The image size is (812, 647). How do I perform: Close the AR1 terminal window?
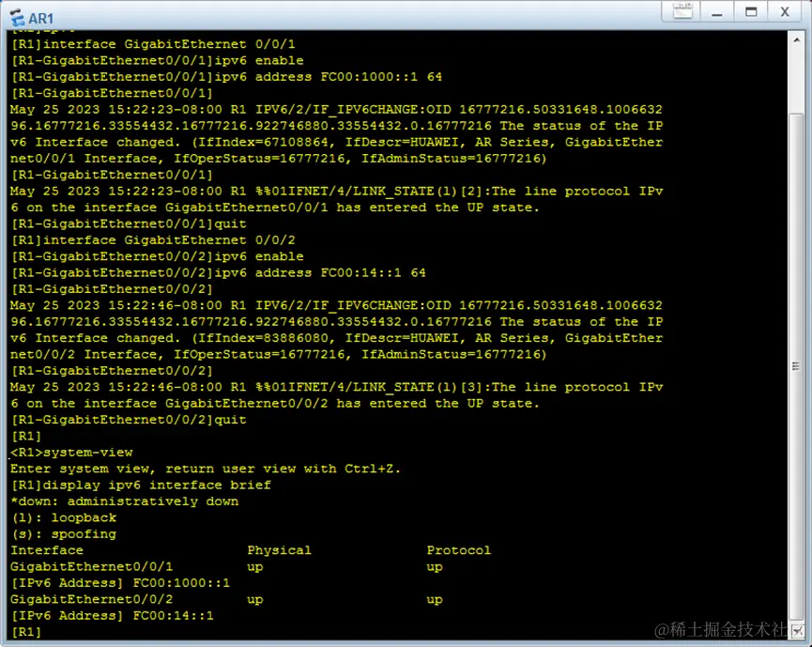(785, 12)
